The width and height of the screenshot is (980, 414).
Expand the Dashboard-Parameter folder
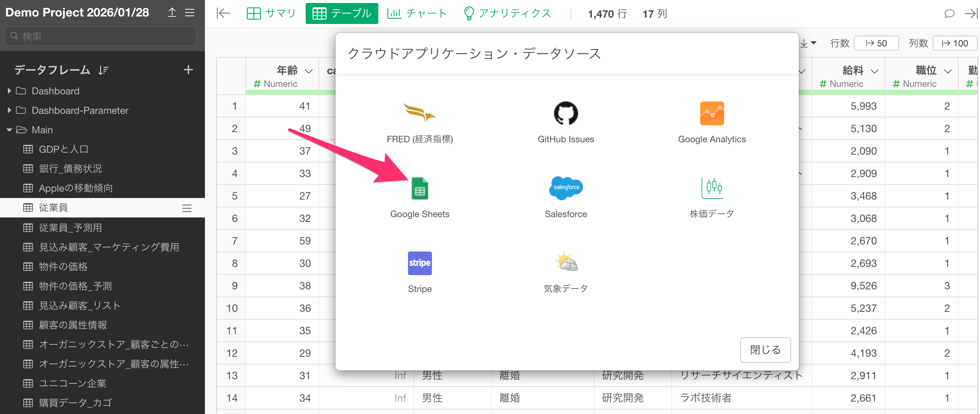point(9,110)
